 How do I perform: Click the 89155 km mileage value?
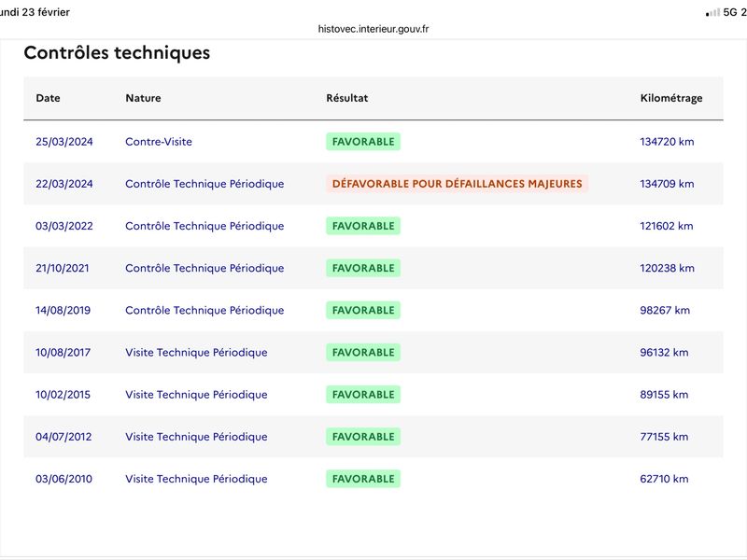click(664, 395)
